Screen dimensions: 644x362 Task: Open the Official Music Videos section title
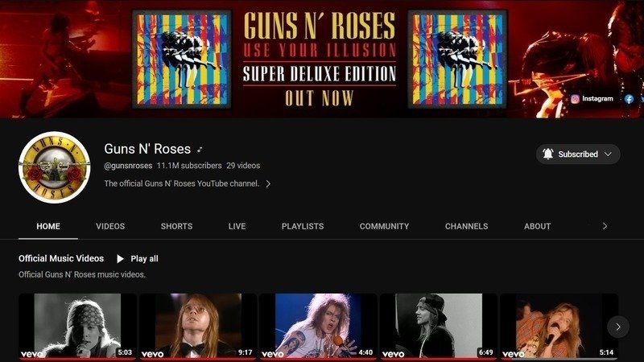[61, 258]
